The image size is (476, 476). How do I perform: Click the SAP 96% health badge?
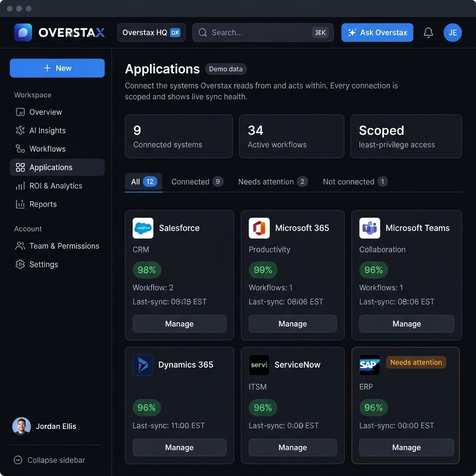(x=373, y=407)
